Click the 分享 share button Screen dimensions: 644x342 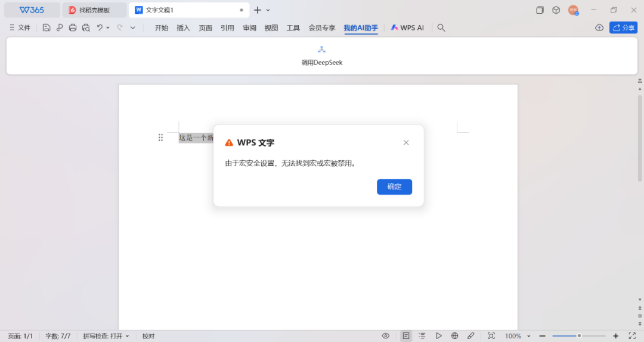pyautogui.click(x=623, y=27)
